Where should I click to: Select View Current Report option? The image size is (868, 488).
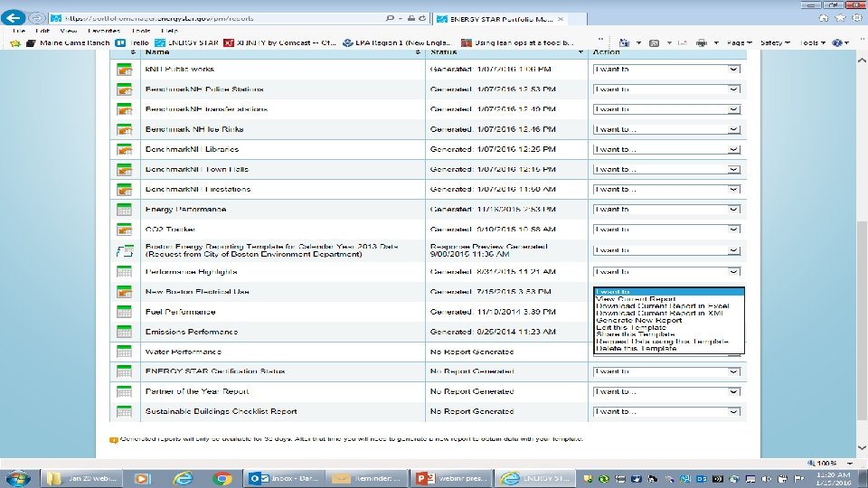[x=669, y=299]
